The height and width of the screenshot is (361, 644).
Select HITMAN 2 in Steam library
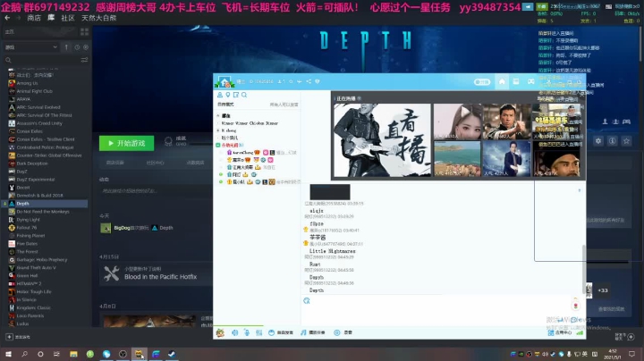[29, 284]
